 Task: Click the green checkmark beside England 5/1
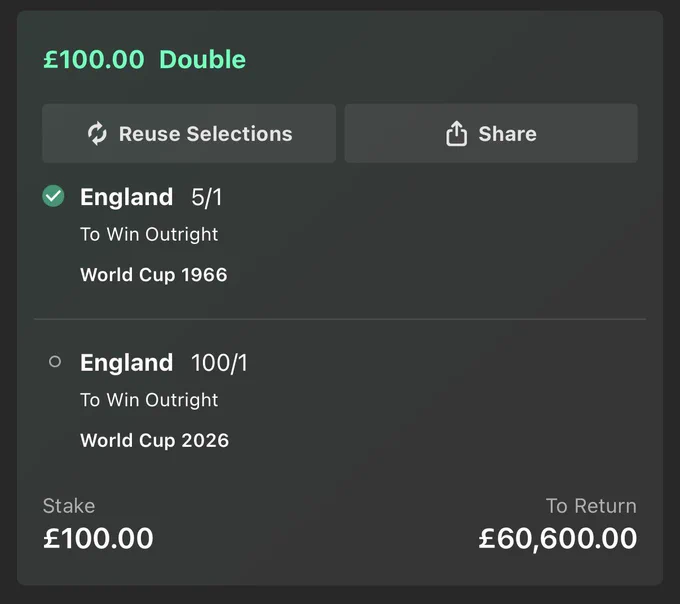pyautogui.click(x=53, y=196)
